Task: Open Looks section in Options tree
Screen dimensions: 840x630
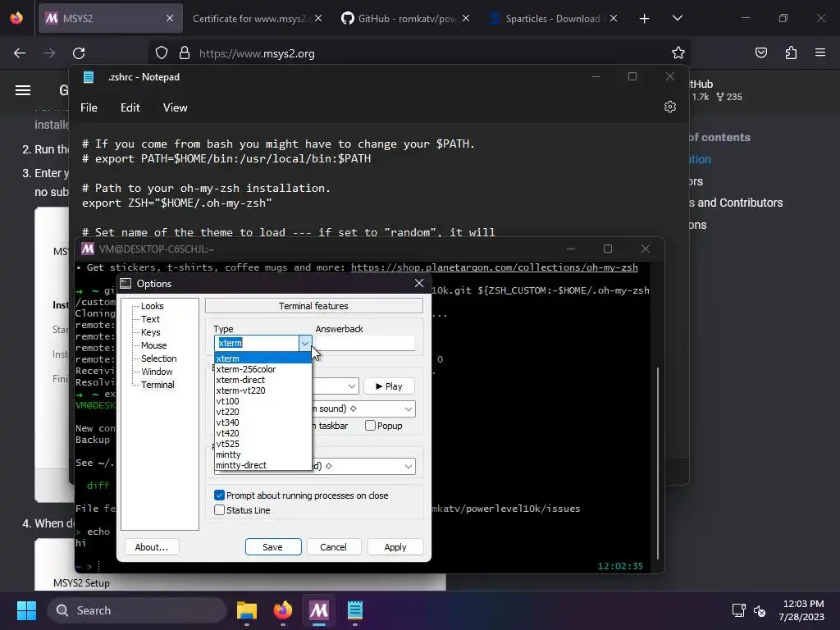Action: 152,306
